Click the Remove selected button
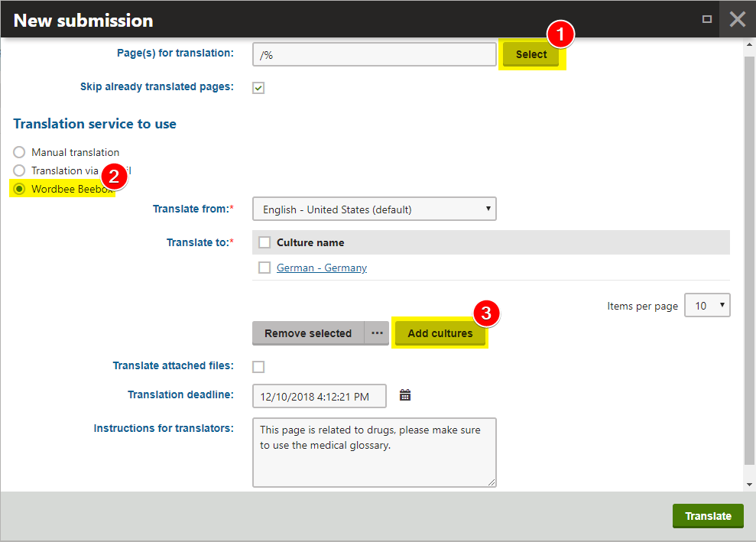 308,333
